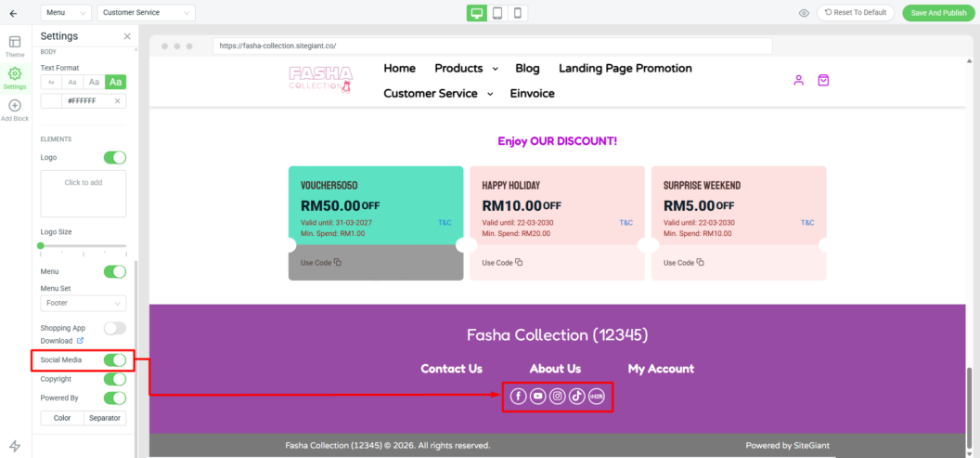
Task: Click the Logo Size slider handle
Action: coord(41,246)
